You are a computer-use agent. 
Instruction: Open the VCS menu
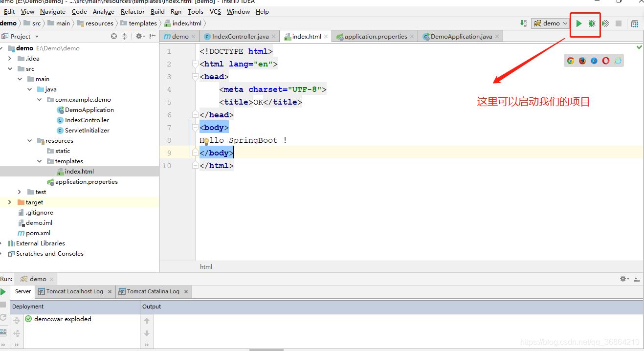[x=215, y=11]
